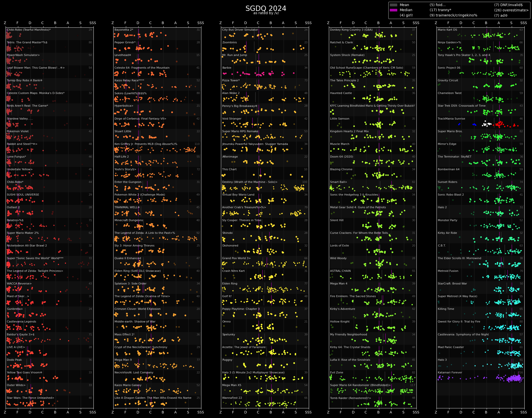Click the Enter the Gungeon label
Viewport: 532px width, 418px height.
(x=128, y=182)
